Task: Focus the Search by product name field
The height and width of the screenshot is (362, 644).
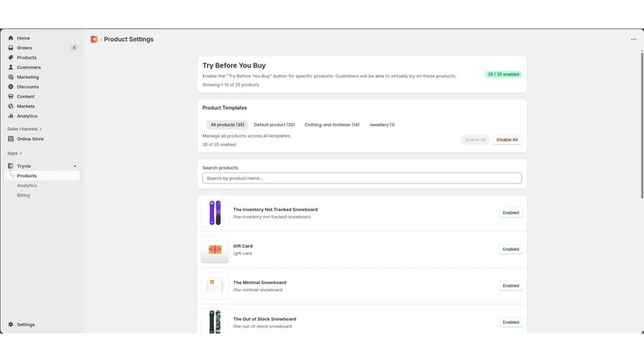Action: point(361,178)
